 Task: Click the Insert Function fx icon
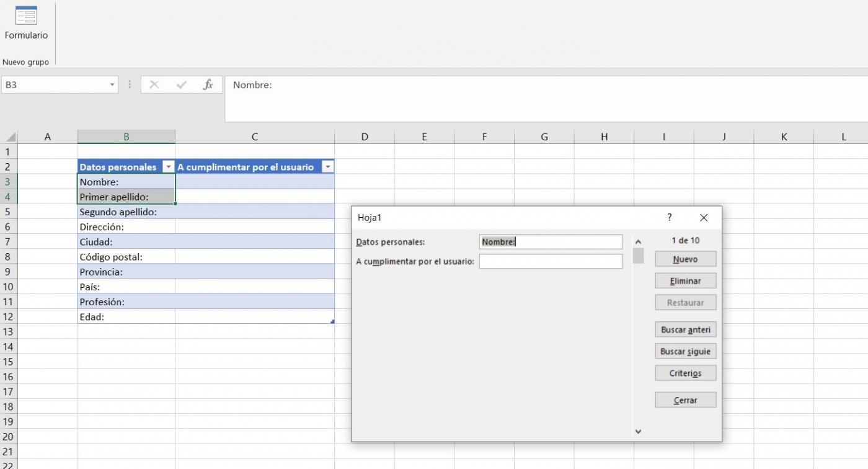point(209,84)
